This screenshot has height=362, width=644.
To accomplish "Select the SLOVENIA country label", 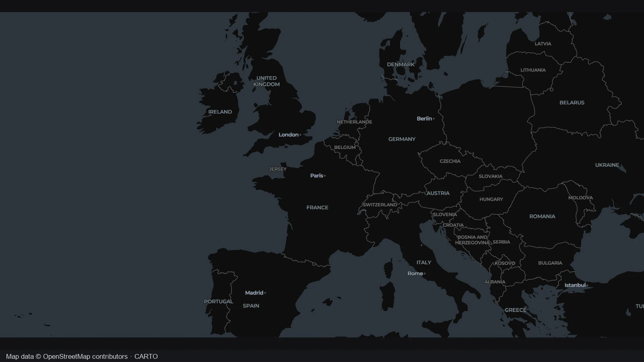I will pos(445,214).
